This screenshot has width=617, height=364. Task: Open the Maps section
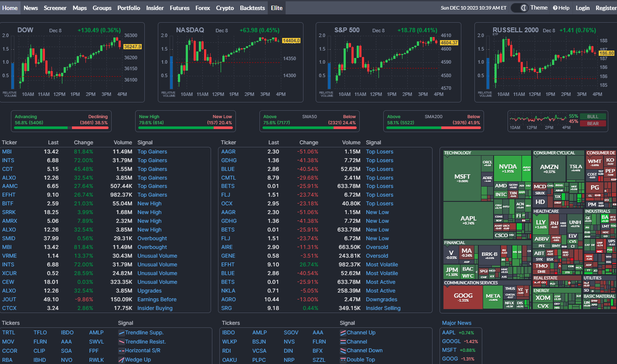point(80,8)
